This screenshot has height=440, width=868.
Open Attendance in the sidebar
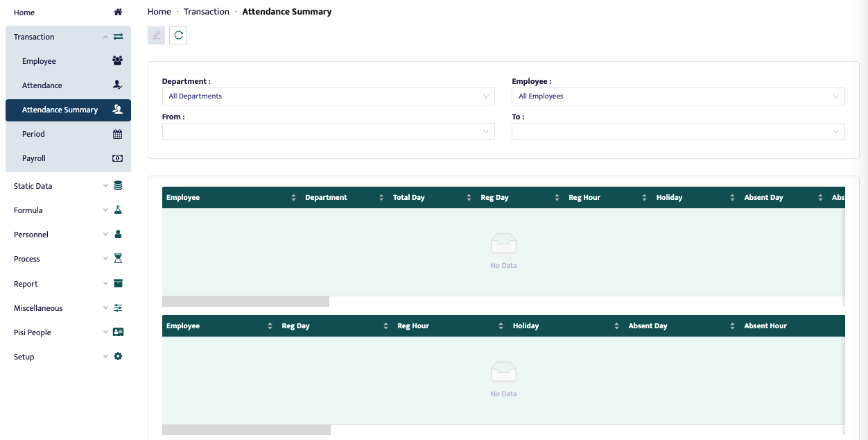click(x=42, y=85)
